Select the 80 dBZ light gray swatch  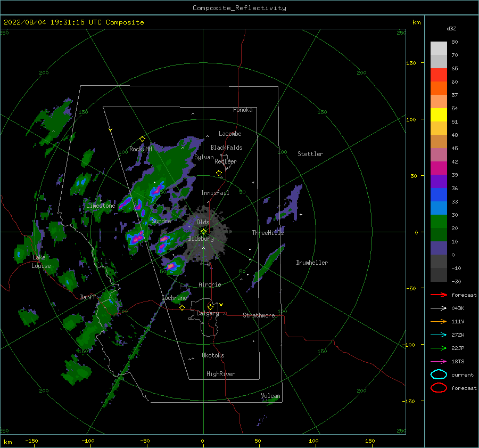pos(439,48)
